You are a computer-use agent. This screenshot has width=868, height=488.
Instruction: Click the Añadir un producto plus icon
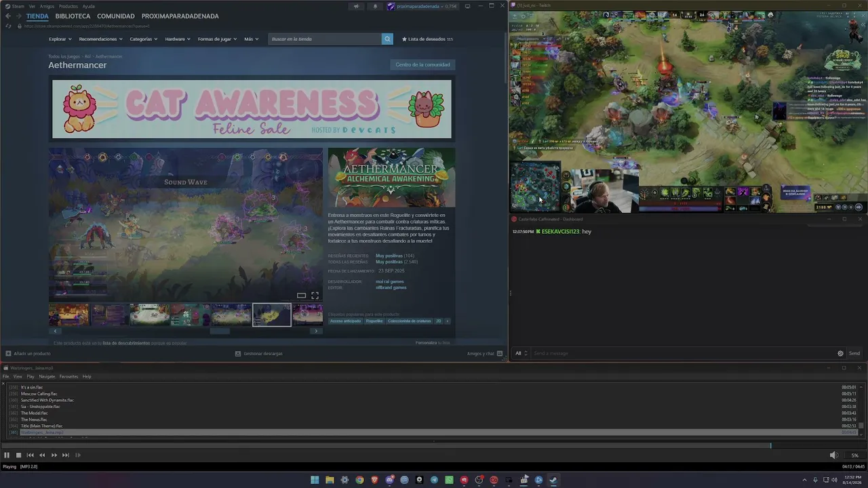pos(8,353)
